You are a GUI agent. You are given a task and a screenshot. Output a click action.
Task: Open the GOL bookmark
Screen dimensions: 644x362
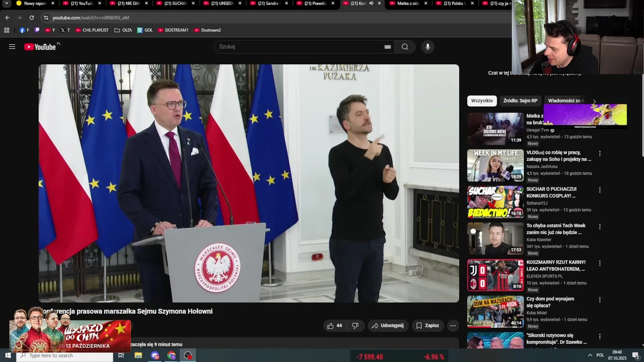click(145, 30)
